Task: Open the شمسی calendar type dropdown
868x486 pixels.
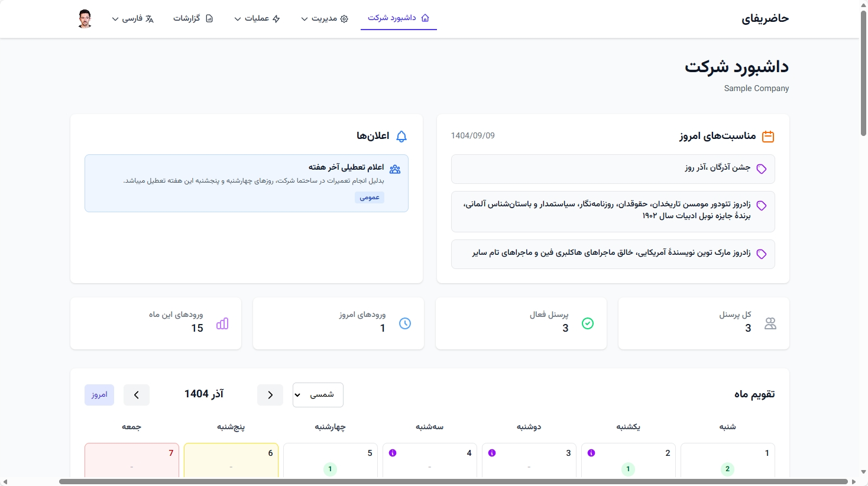Action: point(318,394)
